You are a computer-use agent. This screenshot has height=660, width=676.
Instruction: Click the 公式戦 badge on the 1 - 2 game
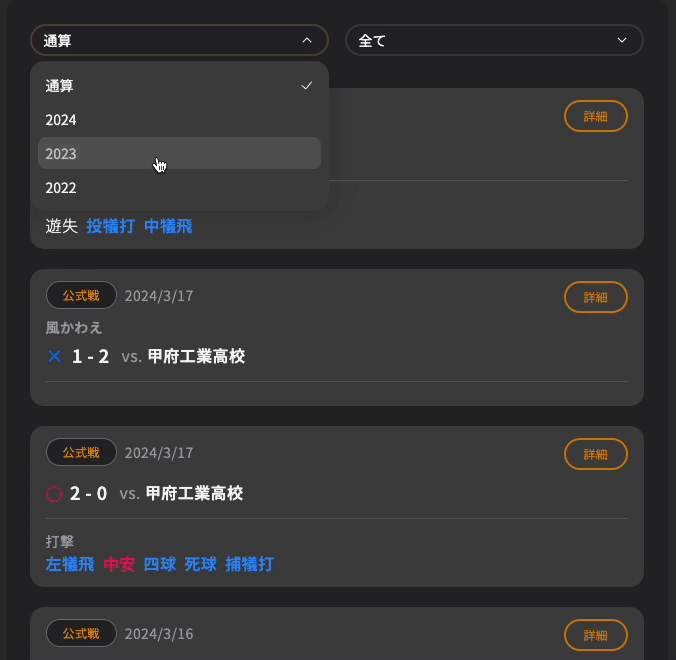tap(81, 295)
